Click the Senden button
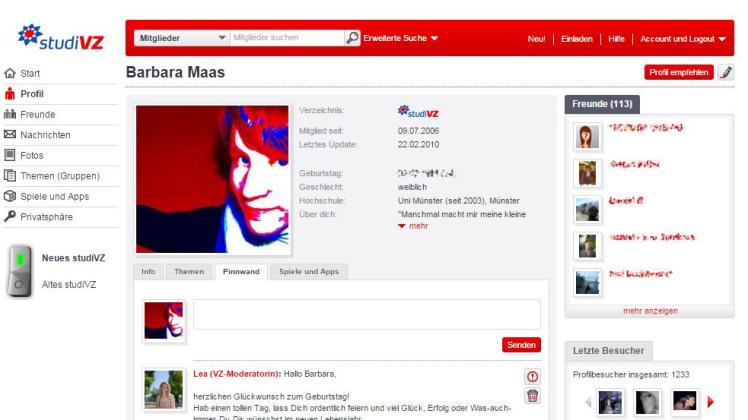The width and height of the screenshot is (748, 420). pos(521,345)
